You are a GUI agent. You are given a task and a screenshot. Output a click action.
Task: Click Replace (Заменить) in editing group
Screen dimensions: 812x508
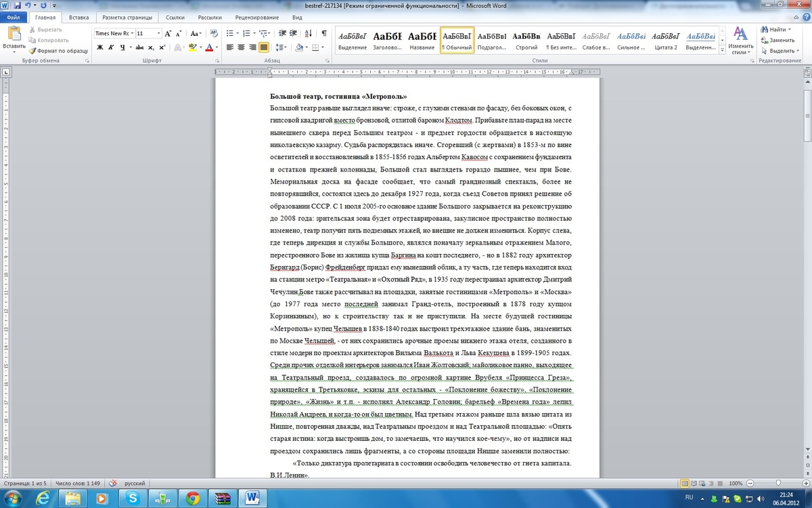[x=777, y=40]
